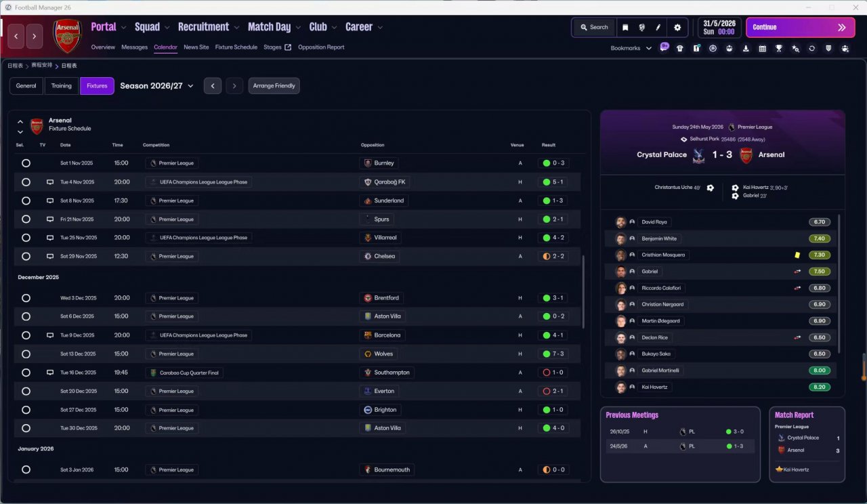Viewport: 867px width, 504px height.
Task: Open the pencil notes icon in the toolbar
Action: (x=658, y=28)
